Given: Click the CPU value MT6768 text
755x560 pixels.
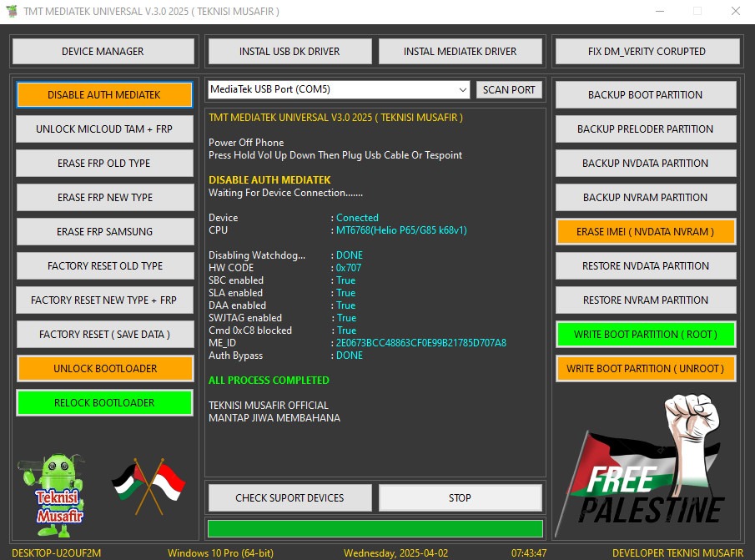Looking at the screenshot, I should click(x=401, y=230).
